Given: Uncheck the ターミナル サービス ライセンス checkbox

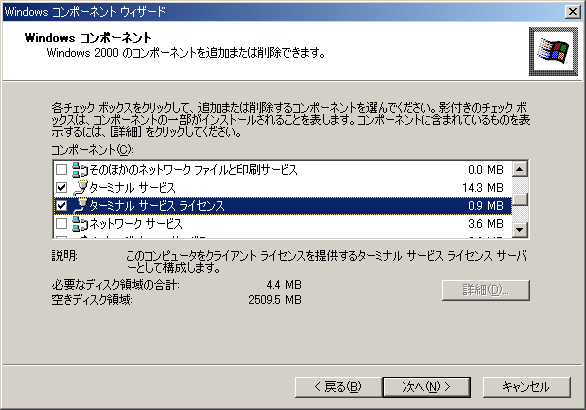Looking at the screenshot, I should (x=61, y=206).
